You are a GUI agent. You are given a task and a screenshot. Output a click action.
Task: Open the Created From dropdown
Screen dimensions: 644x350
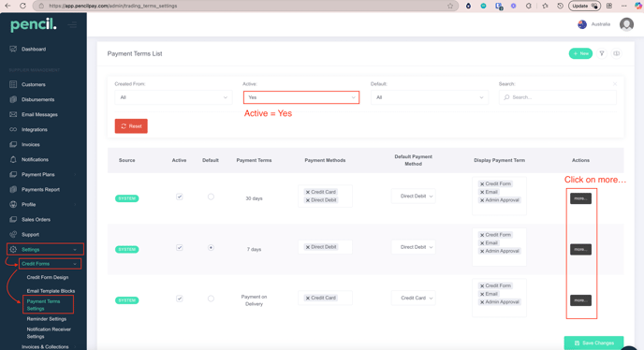pyautogui.click(x=173, y=97)
